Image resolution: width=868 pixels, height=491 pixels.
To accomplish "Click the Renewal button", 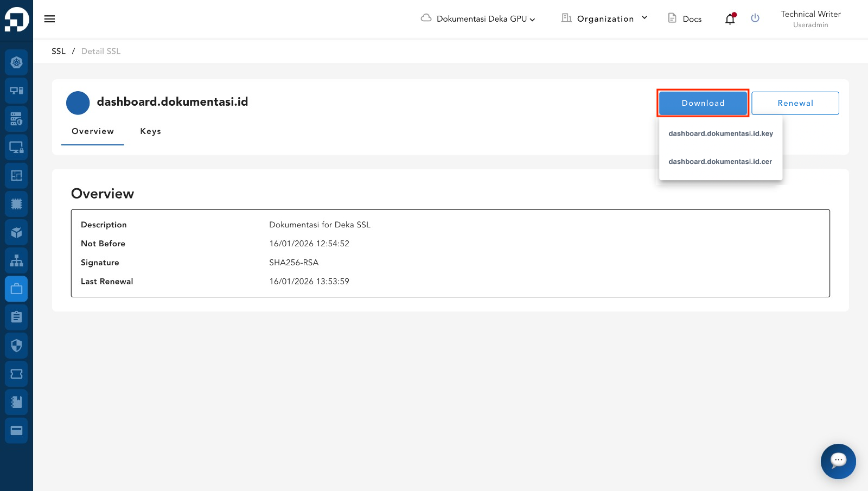I will tap(795, 103).
